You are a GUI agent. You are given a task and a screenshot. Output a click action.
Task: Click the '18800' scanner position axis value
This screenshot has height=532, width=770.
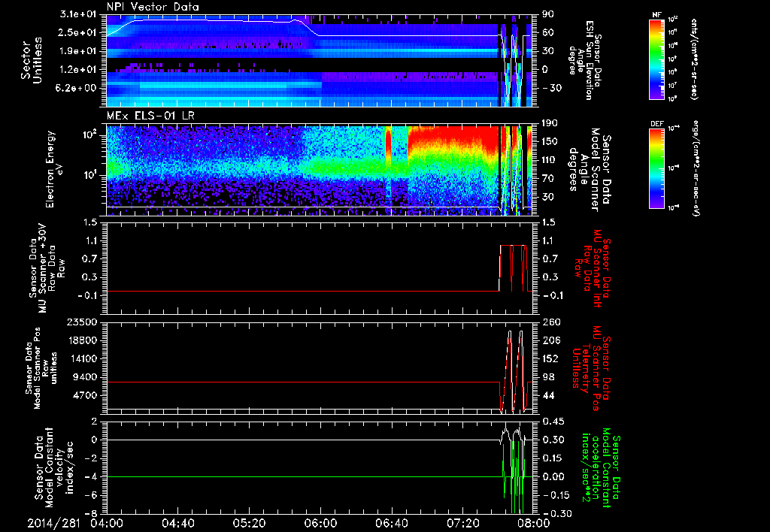click(x=82, y=340)
